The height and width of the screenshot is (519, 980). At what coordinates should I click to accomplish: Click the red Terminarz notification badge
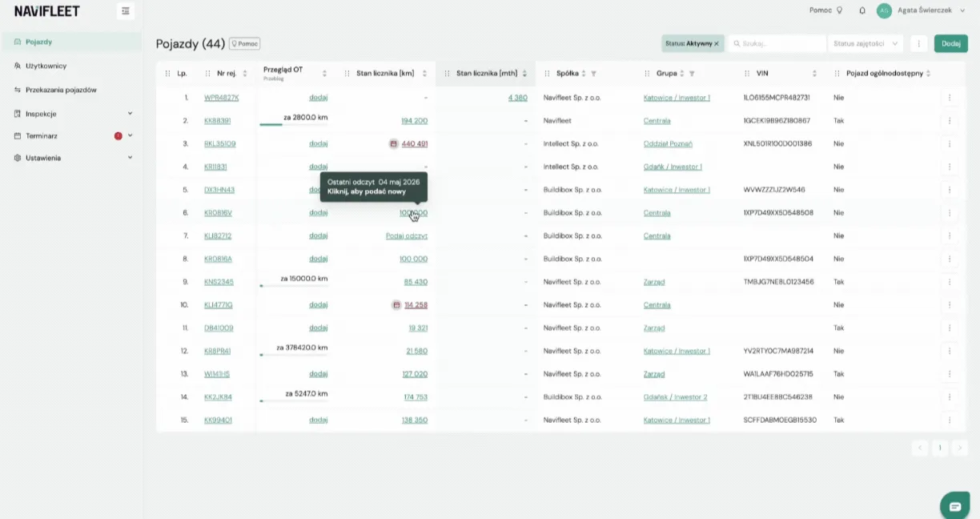[x=118, y=136]
